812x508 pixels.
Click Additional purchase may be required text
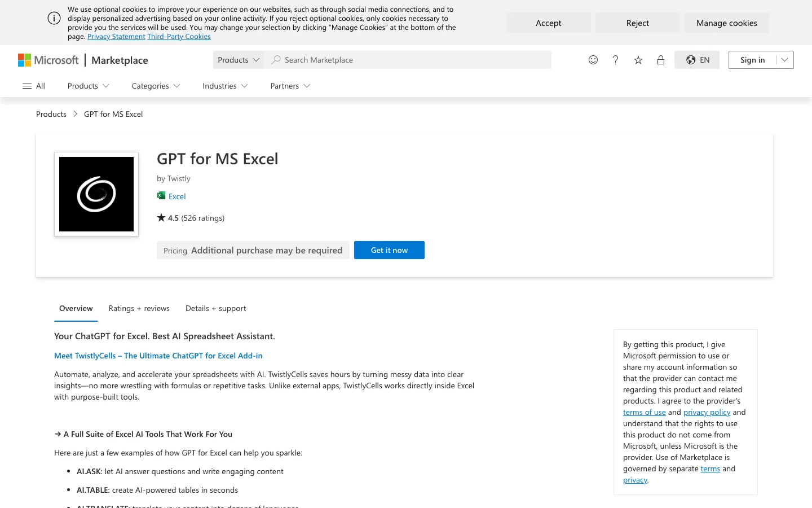click(x=267, y=250)
